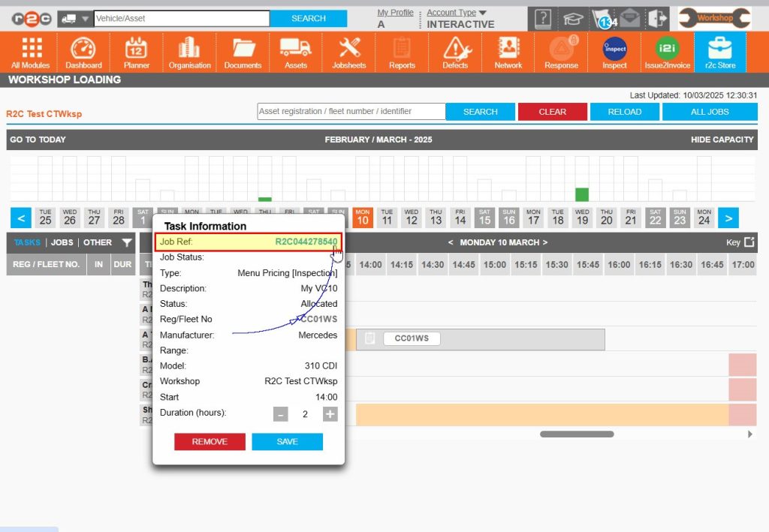Toggle the task filter funnel
This screenshot has height=532, width=769.
coord(125,242)
